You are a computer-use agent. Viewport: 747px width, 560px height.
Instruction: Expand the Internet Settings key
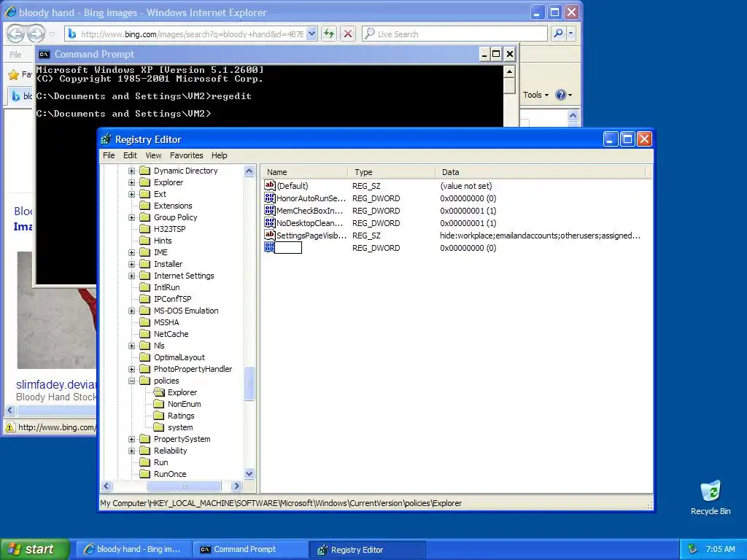[131, 276]
